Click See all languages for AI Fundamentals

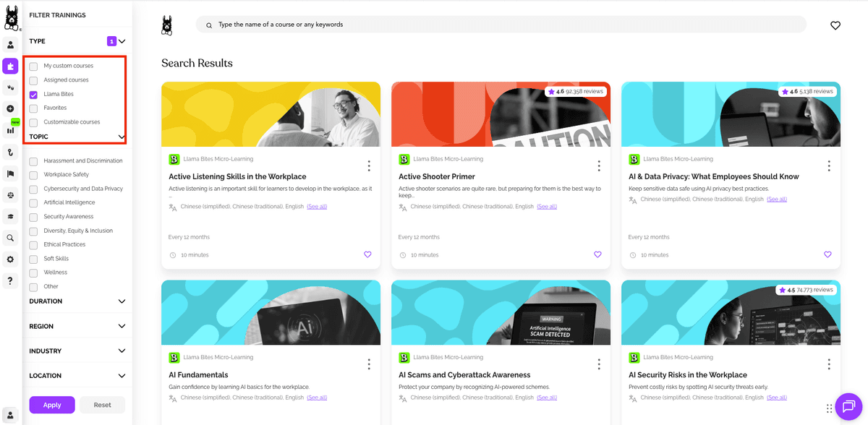(x=317, y=398)
